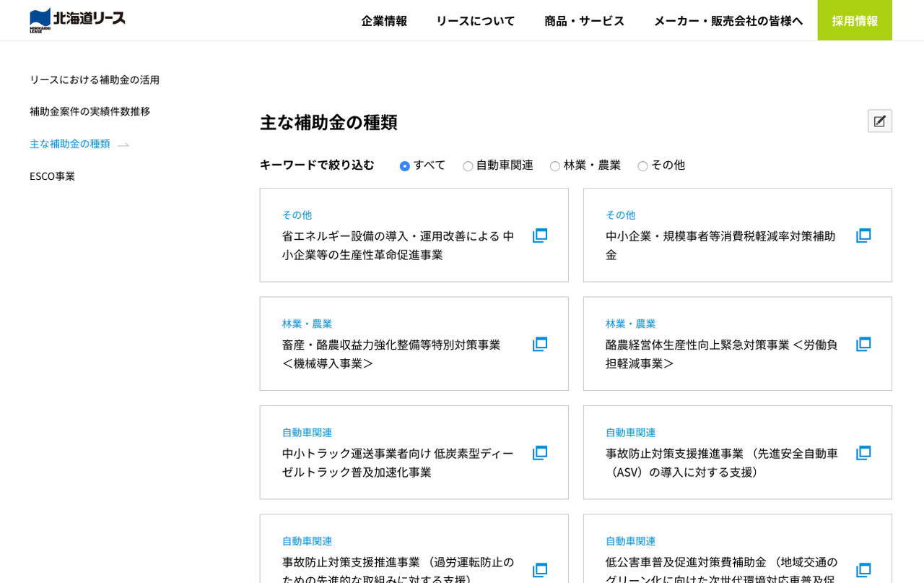The image size is (924, 583).
Task: Click the edit pencil icon beside heading
Action: pyautogui.click(x=879, y=121)
